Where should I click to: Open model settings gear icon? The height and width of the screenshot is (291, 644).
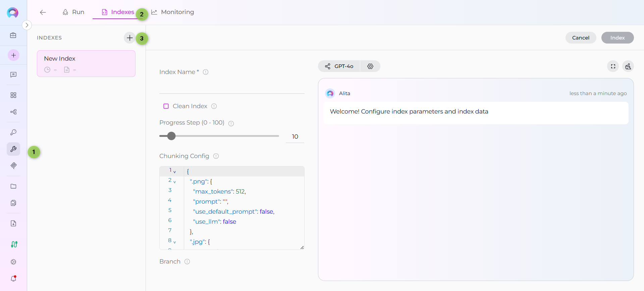click(x=370, y=66)
